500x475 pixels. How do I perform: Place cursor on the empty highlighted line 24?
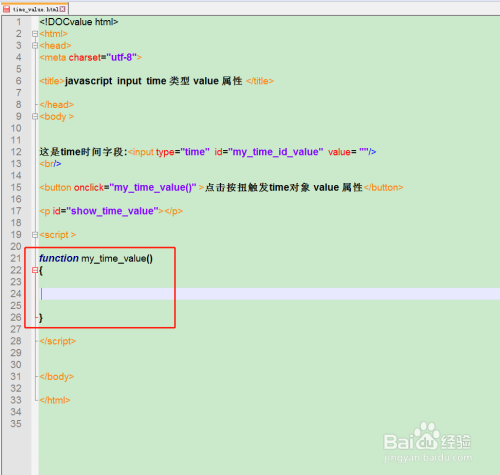click(x=269, y=294)
